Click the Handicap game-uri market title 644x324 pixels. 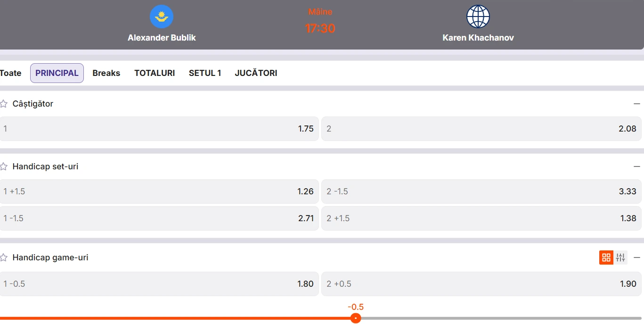point(50,258)
